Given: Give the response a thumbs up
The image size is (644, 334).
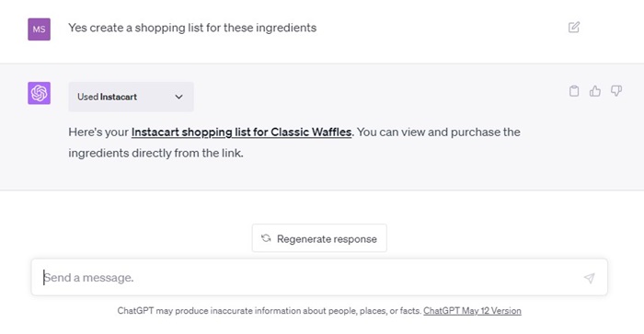Looking at the screenshot, I should point(595,91).
